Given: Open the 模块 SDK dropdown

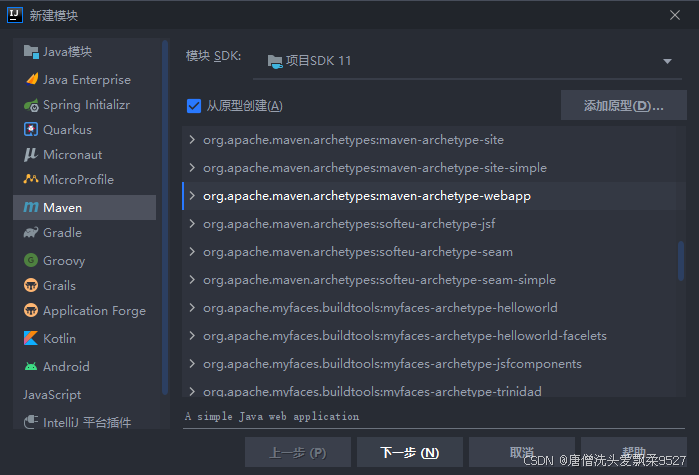Looking at the screenshot, I should pyautogui.click(x=467, y=61).
